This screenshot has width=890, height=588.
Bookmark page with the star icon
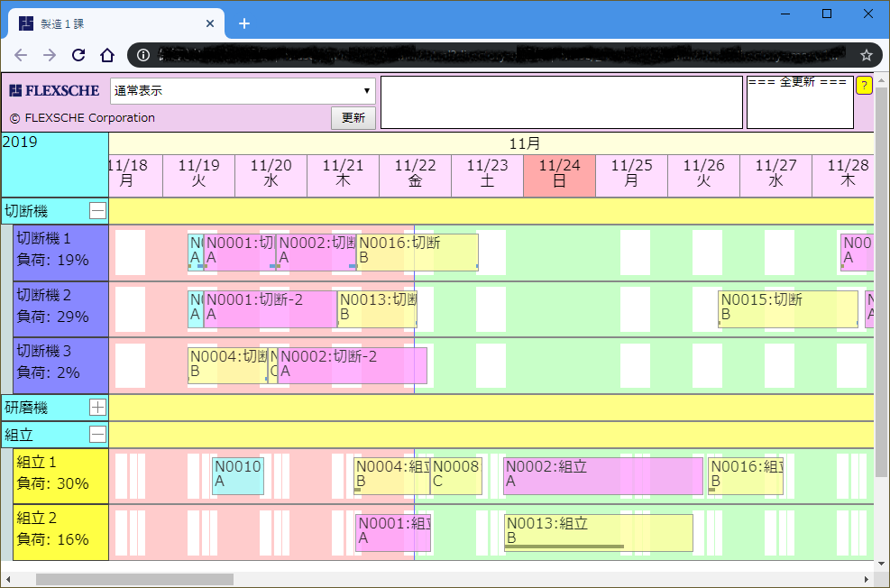[866, 55]
